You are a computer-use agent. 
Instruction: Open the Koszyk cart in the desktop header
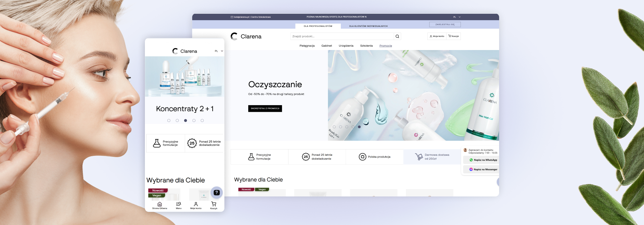[453, 36]
